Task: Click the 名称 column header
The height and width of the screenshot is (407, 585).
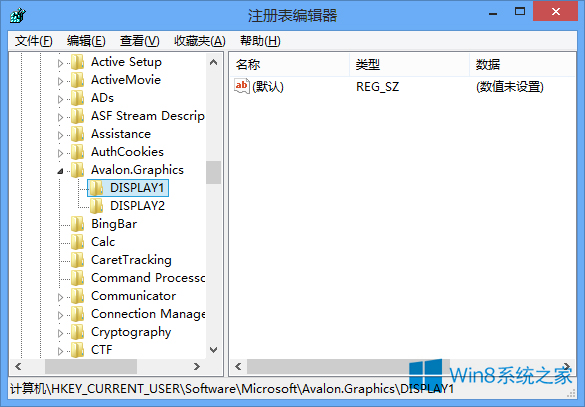Action: pyautogui.click(x=290, y=65)
